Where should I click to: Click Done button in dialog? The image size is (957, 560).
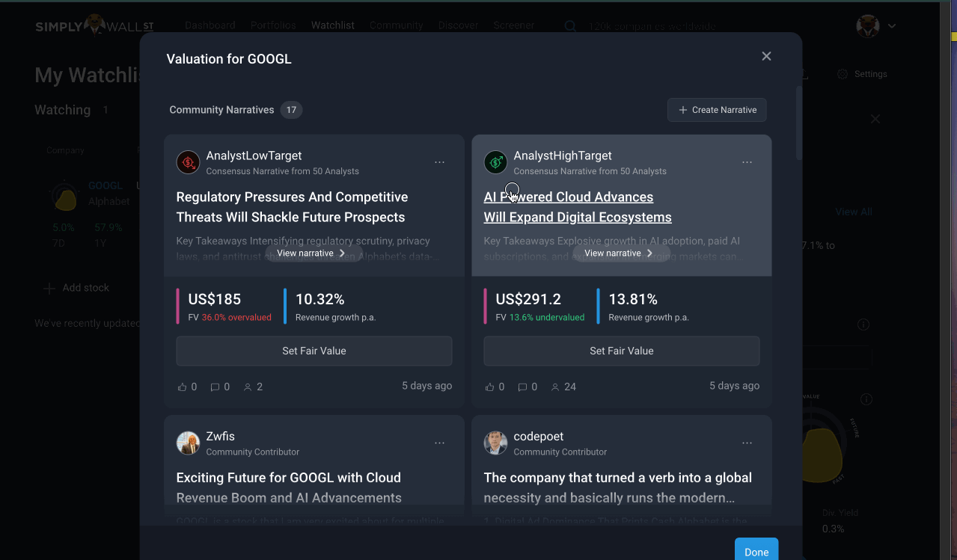point(756,551)
